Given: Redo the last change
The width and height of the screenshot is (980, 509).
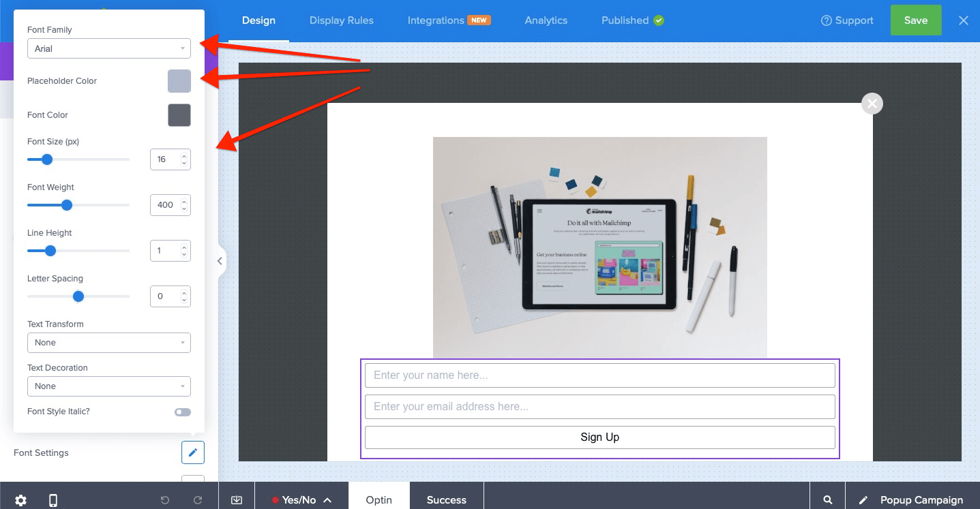Looking at the screenshot, I should coord(197,499).
